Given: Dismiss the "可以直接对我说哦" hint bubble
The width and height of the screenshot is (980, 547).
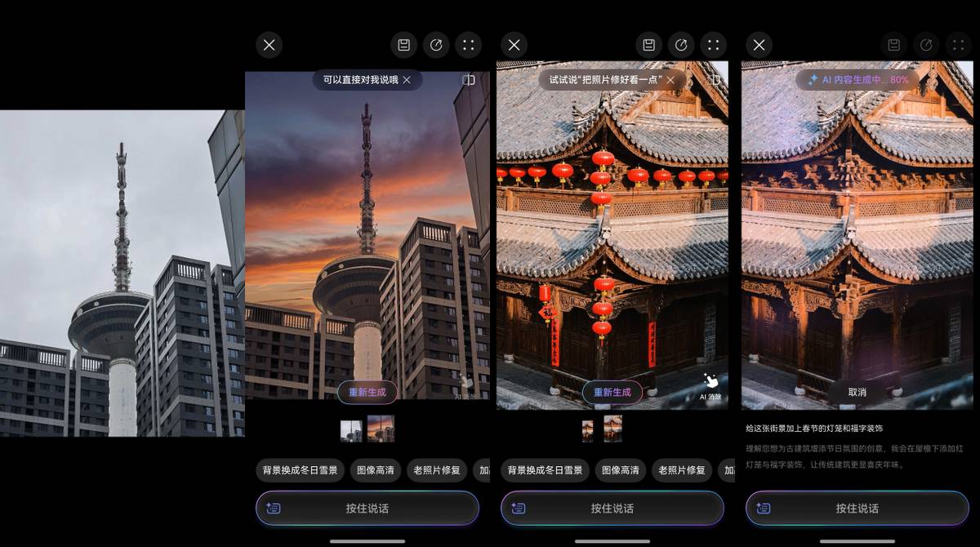Looking at the screenshot, I should point(407,79).
